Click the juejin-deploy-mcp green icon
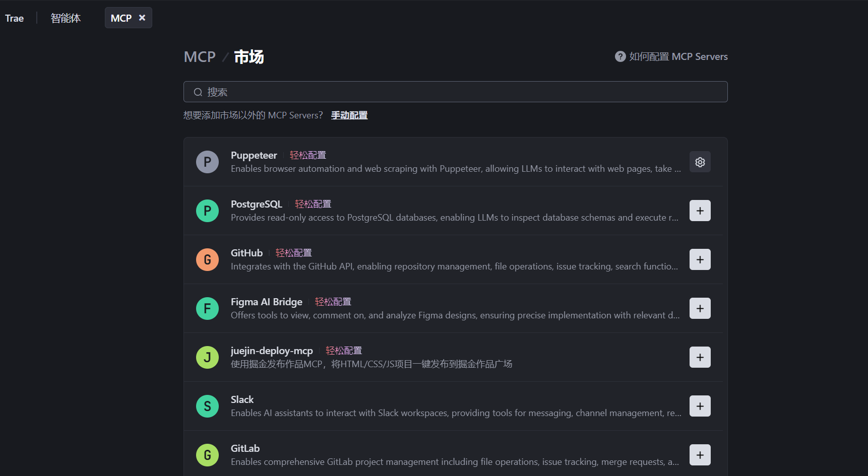Image resolution: width=868 pixels, height=476 pixels. point(207,357)
